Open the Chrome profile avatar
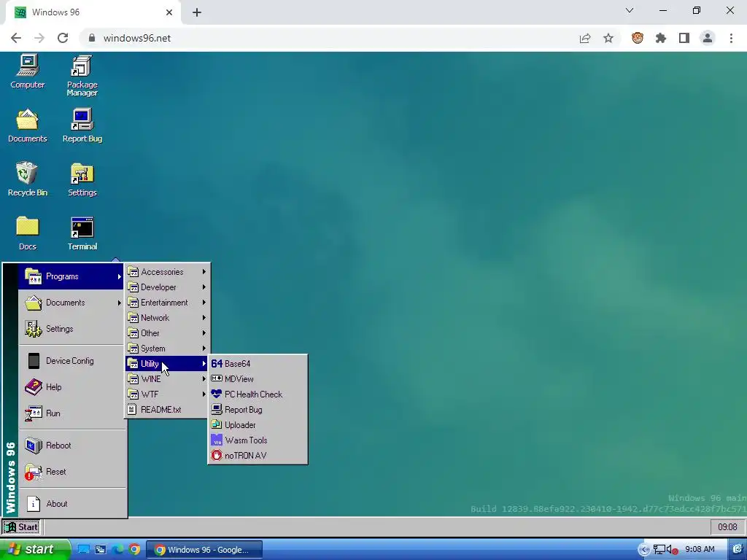This screenshot has width=747, height=560. (708, 38)
